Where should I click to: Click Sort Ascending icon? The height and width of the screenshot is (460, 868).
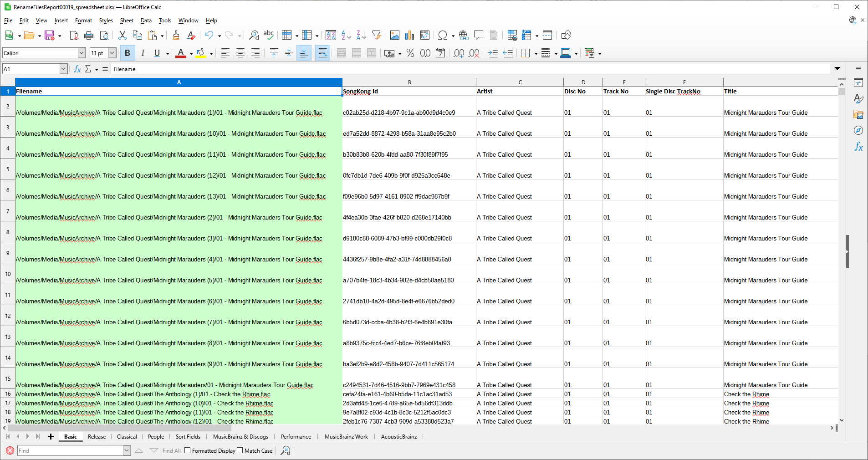click(346, 36)
